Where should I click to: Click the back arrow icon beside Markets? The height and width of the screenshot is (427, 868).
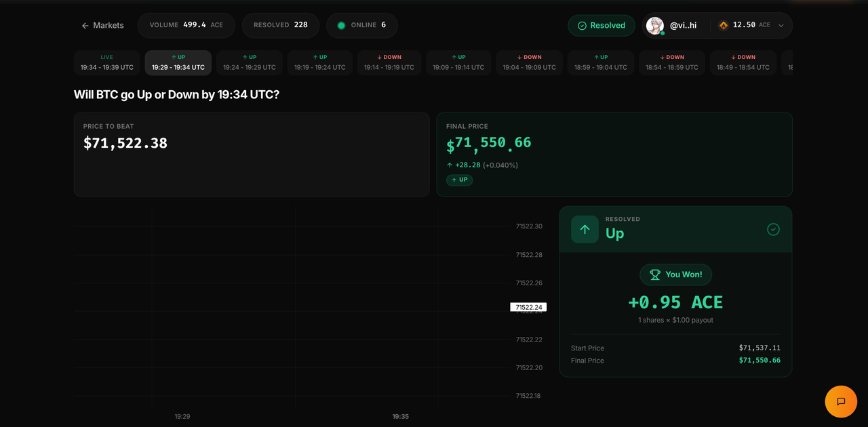point(85,26)
